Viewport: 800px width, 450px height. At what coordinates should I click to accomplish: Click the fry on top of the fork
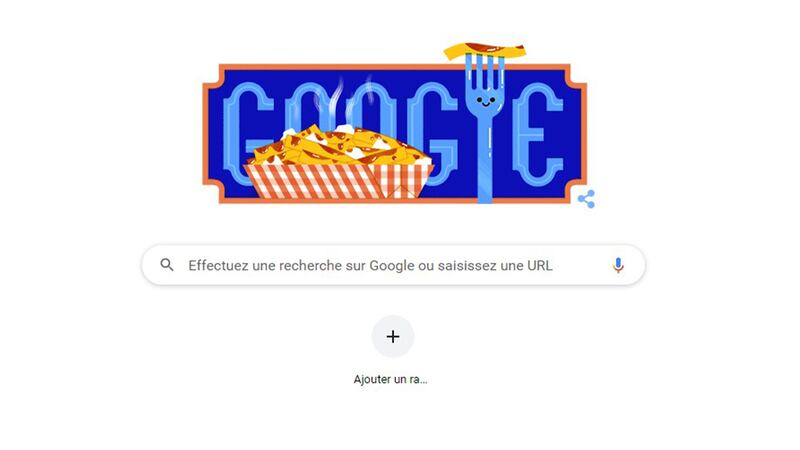485,51
